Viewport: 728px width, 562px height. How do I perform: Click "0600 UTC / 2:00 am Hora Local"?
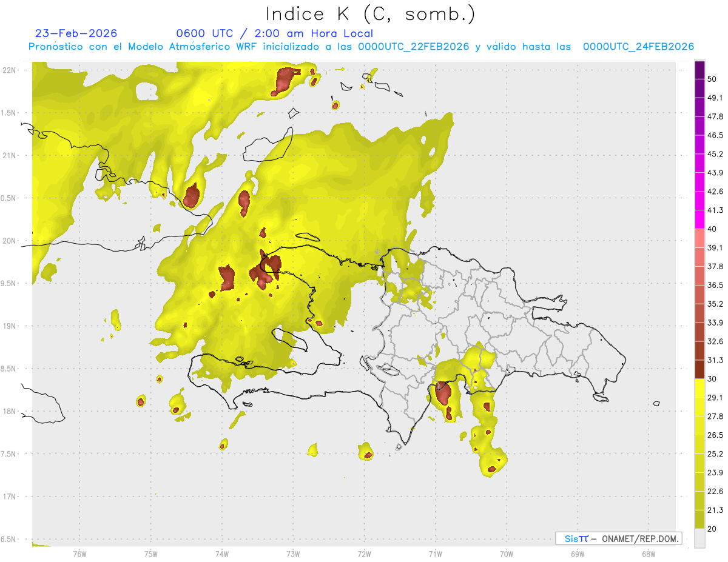275,33
